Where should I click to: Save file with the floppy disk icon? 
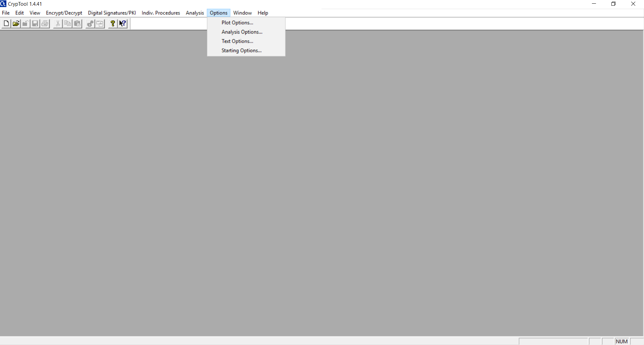[x=35, y=24]
